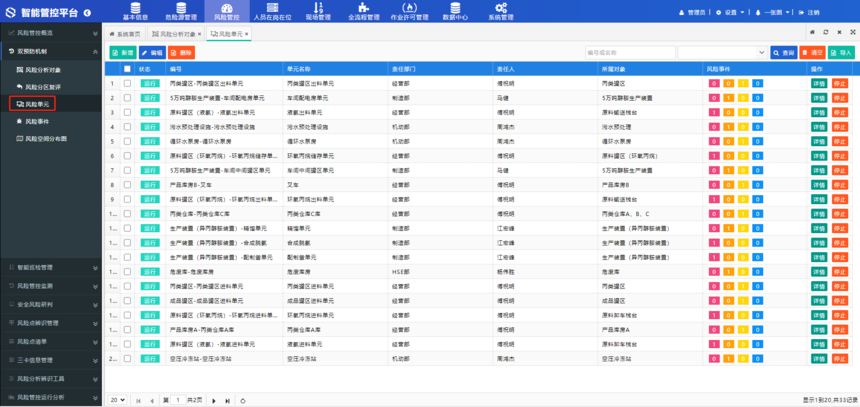Go to 数据中心 in top navigation

(455, 11)
